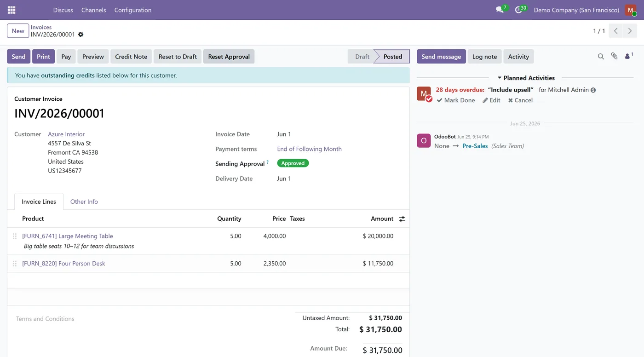Click the 1 / 1 pager counter

599,31
